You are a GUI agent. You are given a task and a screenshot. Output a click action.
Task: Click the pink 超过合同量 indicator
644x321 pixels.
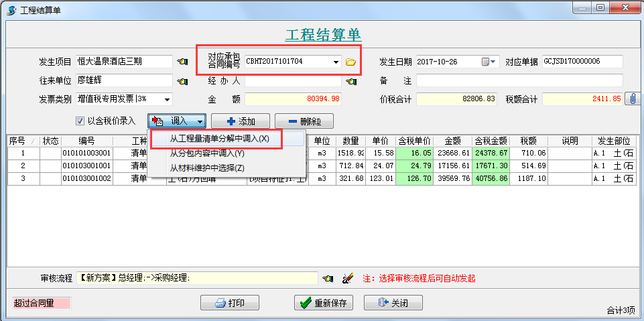point(42,303)
